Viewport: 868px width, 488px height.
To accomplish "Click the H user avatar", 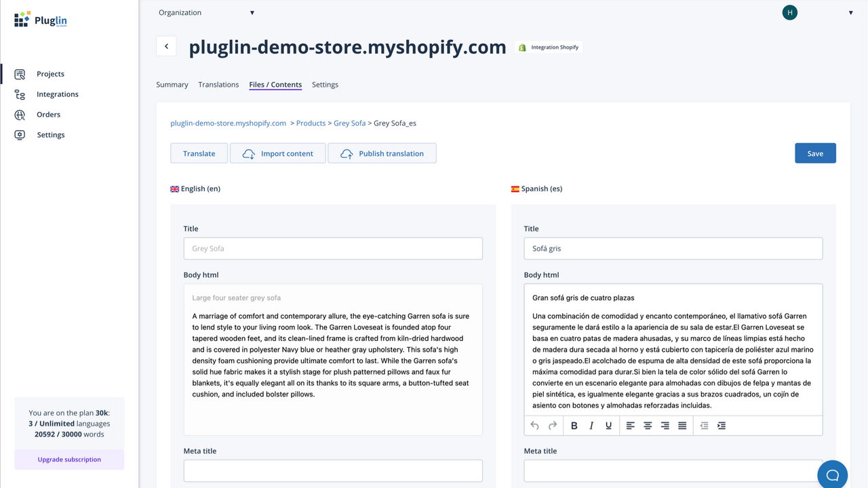I will click(x=789, y=12).
